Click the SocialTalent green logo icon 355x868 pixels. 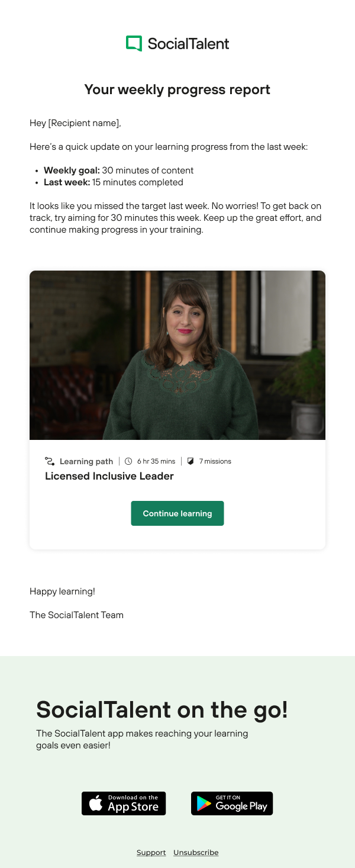[134, 43]
